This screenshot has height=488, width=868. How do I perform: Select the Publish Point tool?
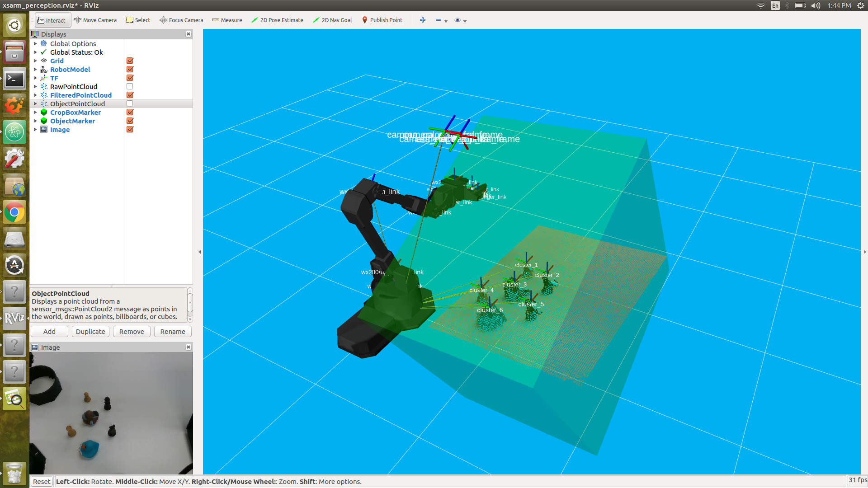pos(382,20)
